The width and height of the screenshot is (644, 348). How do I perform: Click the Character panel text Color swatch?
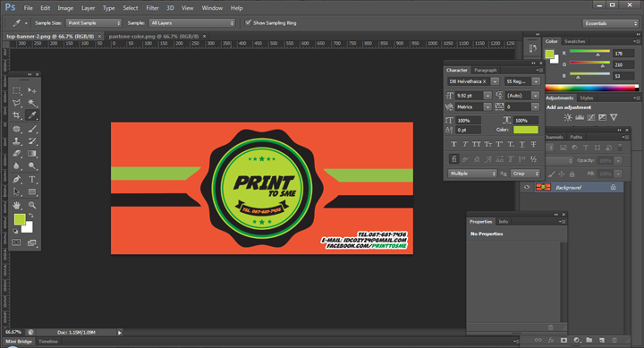526,130
